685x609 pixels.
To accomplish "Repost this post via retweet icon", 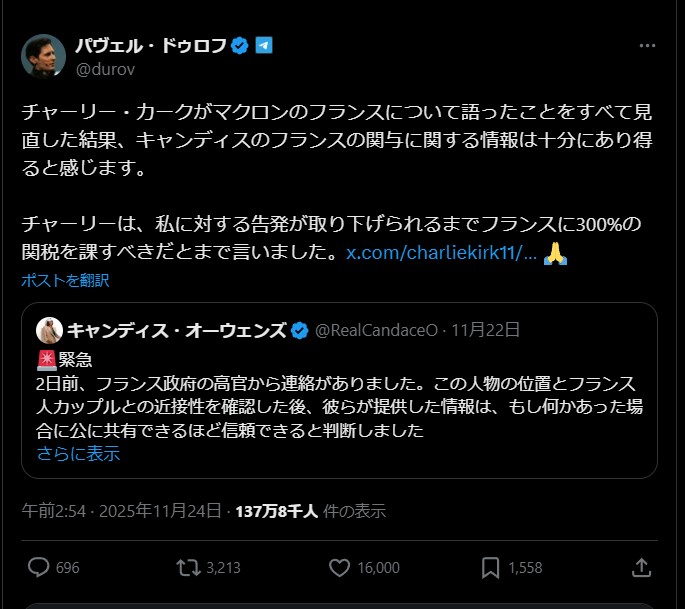I will coord(187,567).
